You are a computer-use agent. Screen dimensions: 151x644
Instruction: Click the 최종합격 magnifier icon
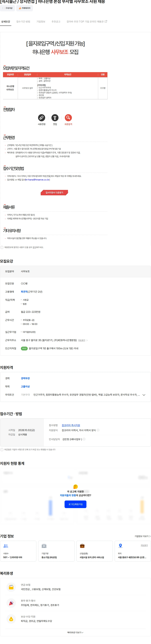click(68, 117)
